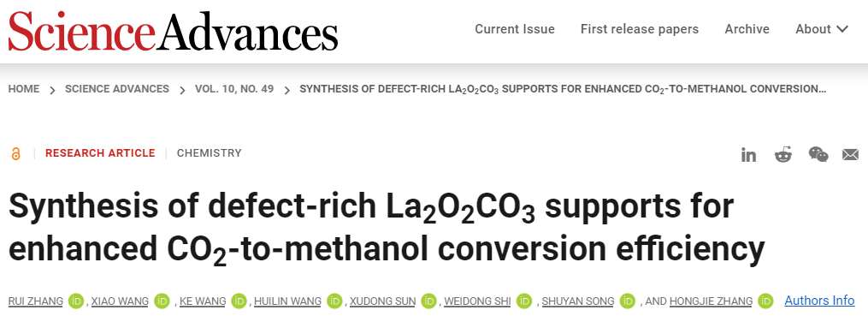Open First release papers page
Screen dimensions: 868x316
640,29
